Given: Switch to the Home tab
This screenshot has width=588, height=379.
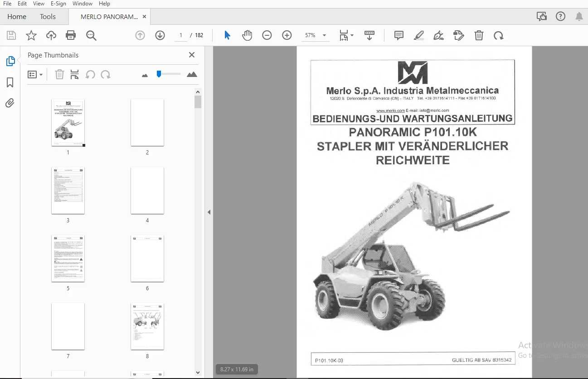Looking at the screenshot, I should tap(17, 17).
